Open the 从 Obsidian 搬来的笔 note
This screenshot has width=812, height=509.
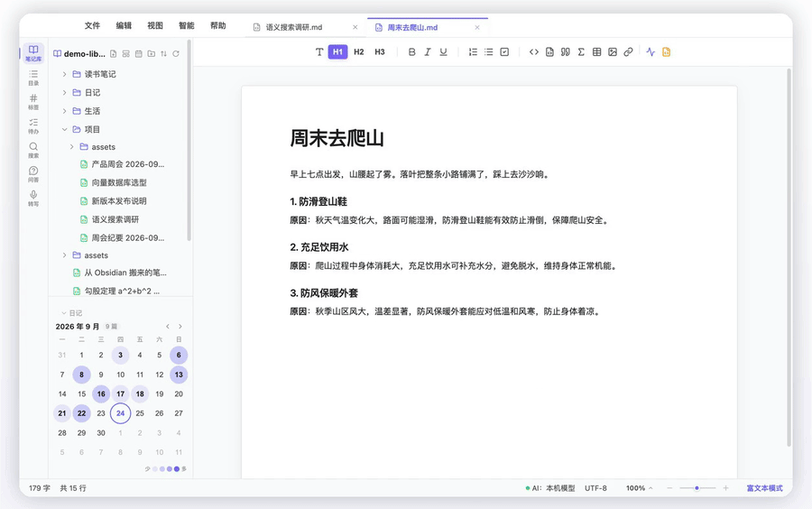tap(125, 273)
